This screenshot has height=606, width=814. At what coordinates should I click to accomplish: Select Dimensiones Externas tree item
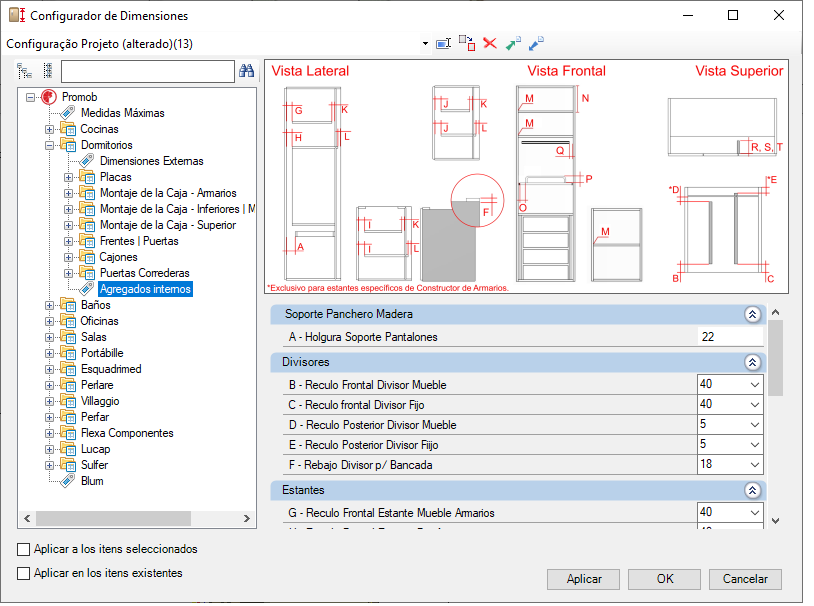(x=152, y=161)
